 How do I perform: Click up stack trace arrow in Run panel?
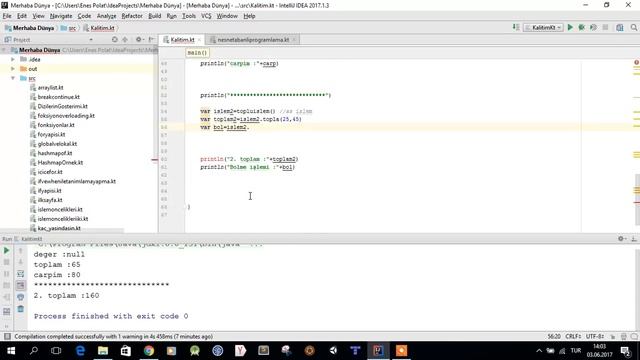coord(20,250)
